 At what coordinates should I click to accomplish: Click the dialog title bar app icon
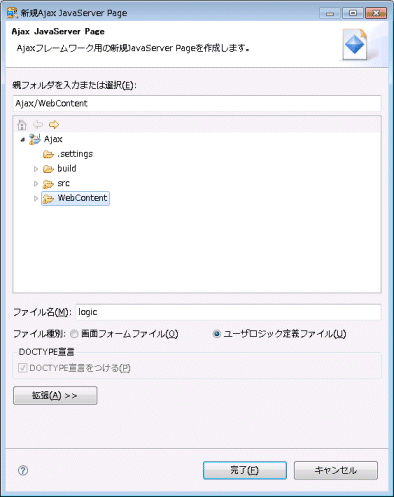click(12, 13)
